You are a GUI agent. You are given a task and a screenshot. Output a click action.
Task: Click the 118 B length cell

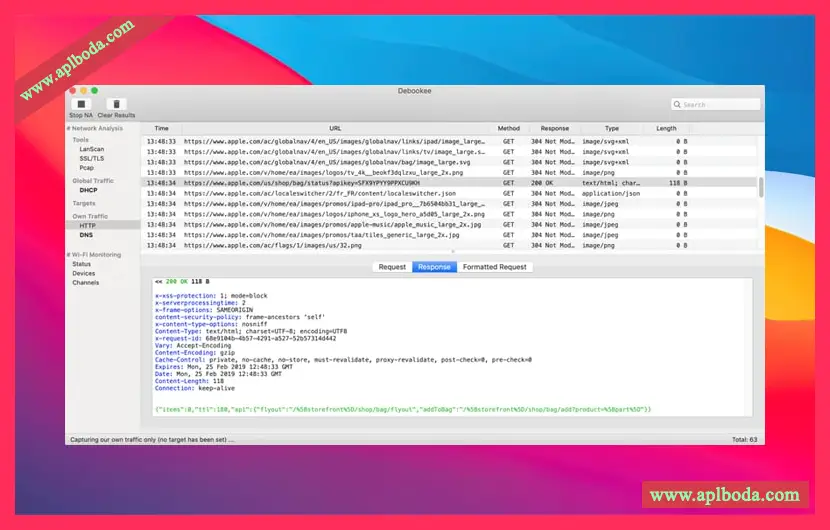678,183
